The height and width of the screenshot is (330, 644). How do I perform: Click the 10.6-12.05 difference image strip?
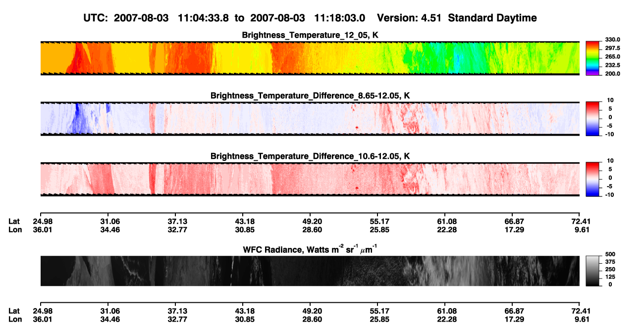[x=310, y=179]
